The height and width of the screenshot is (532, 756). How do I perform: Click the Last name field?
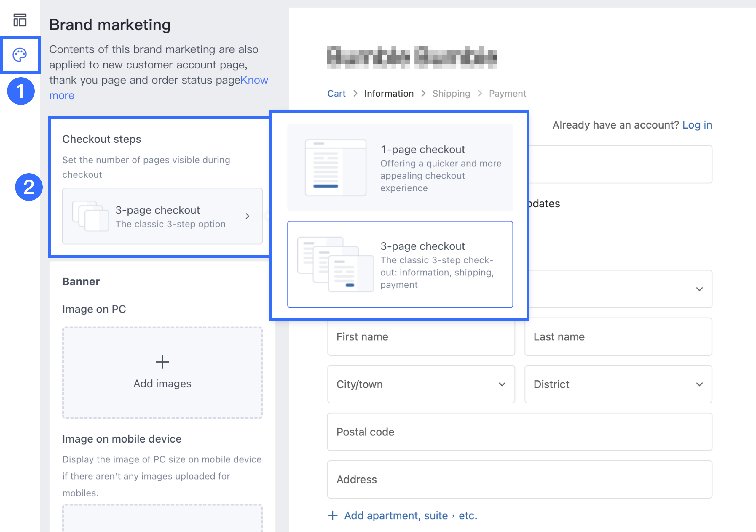click(x=618, y=336)
